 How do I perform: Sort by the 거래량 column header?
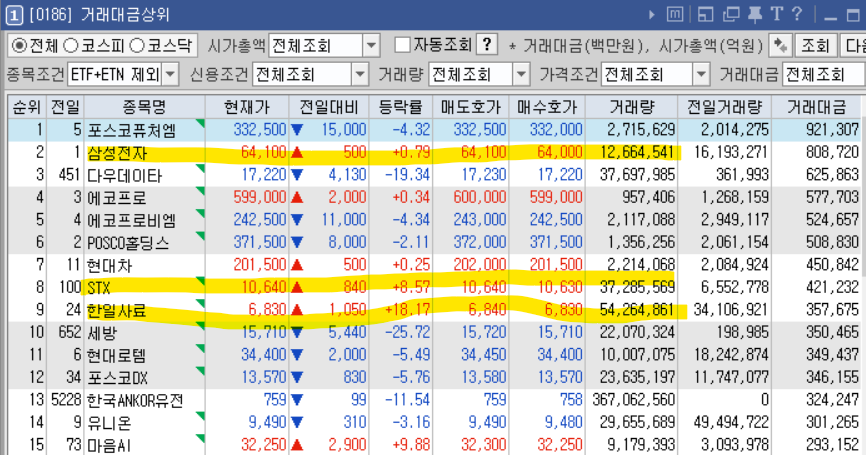coord(632,107)
